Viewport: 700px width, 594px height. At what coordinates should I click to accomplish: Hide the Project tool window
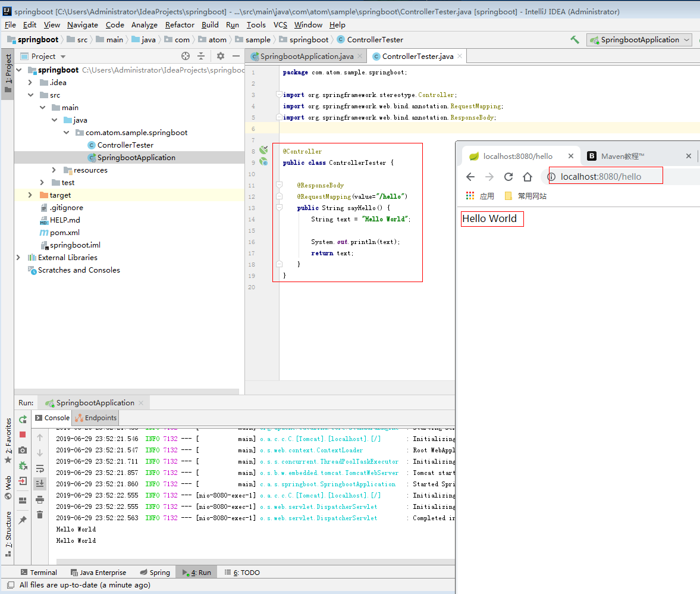coord(236,56)
